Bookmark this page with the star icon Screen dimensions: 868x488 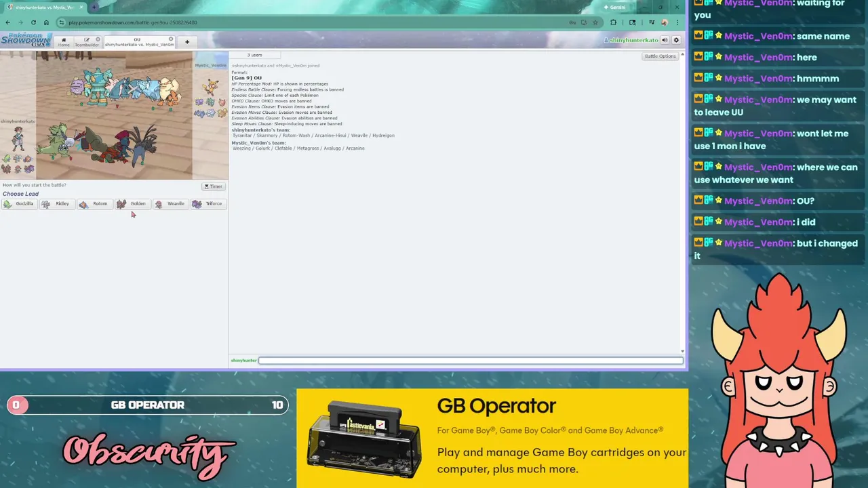click(x=595, y=22)
